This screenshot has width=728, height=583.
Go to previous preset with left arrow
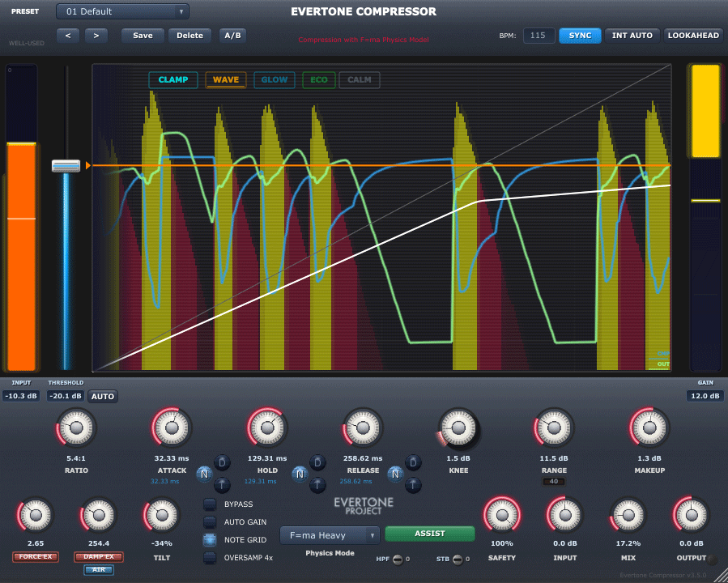coord(67,36)
